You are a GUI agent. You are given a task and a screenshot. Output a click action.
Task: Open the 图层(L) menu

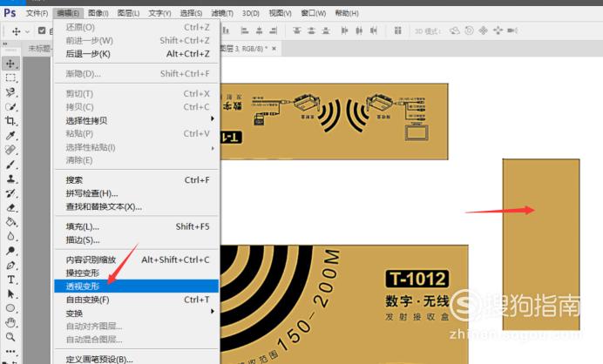click(x=128, y=13)
